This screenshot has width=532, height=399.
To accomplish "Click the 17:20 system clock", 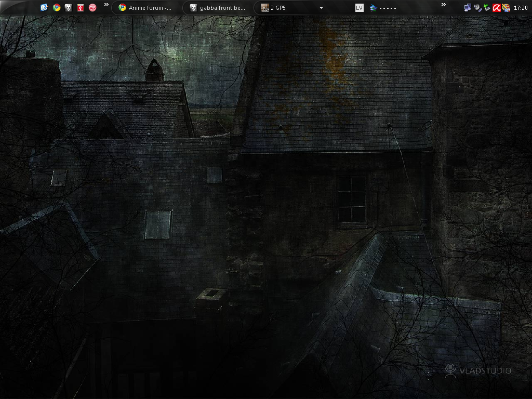I will 521,8.
